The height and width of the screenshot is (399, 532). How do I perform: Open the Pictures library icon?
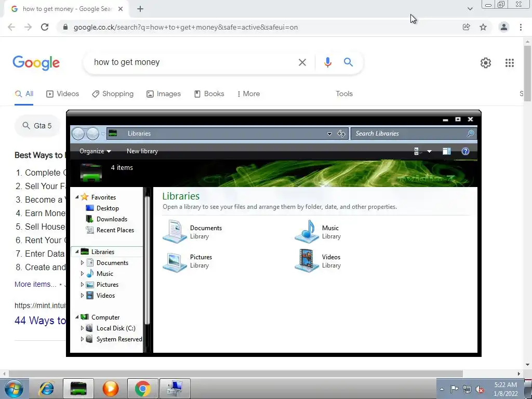click(x=175, y=261)
